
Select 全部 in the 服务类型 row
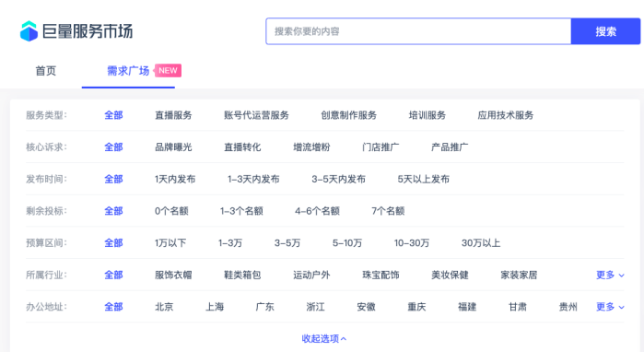pyautogui.click(x=113, y=115)
